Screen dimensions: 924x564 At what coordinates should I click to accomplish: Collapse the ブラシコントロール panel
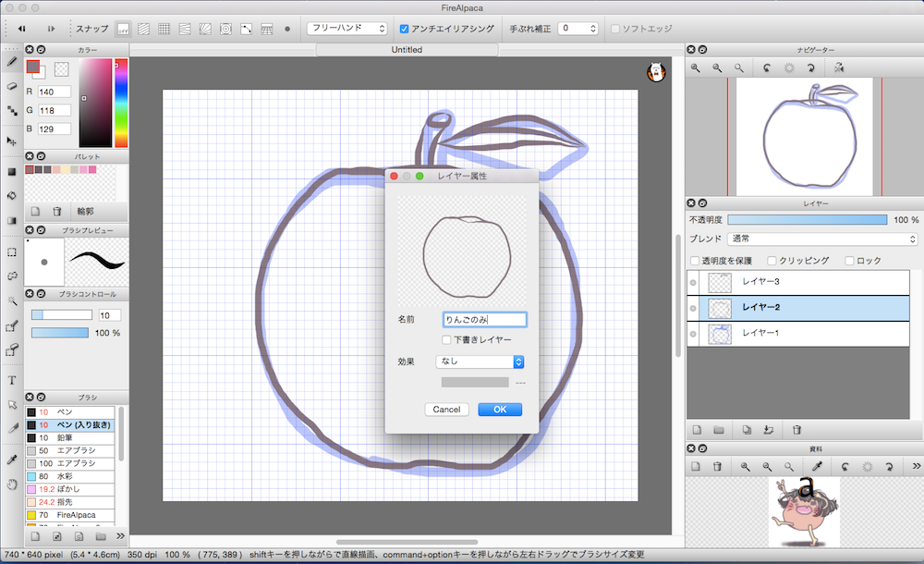[x=41, y=294]
